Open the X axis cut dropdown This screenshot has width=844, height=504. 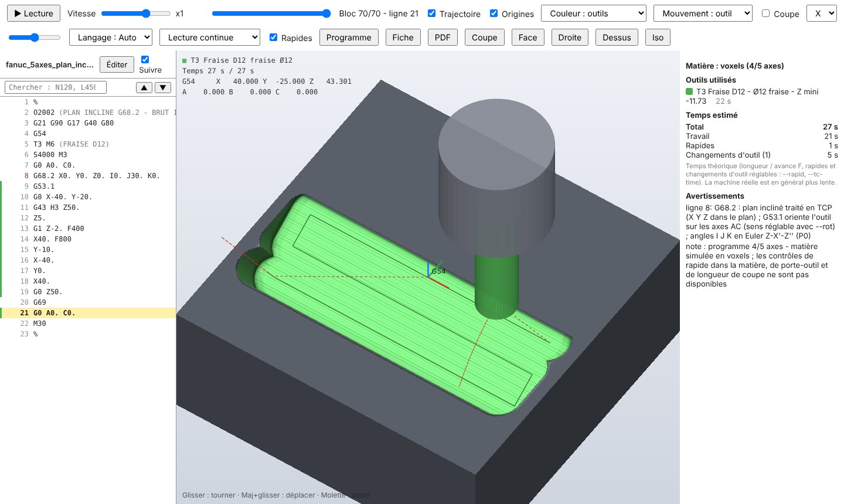822,13
